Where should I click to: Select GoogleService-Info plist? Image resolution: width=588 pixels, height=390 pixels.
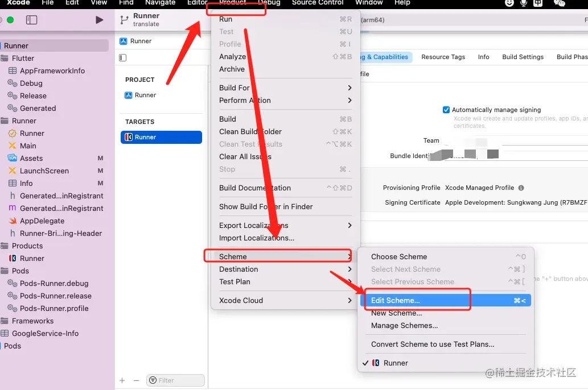tap(45, 333)
